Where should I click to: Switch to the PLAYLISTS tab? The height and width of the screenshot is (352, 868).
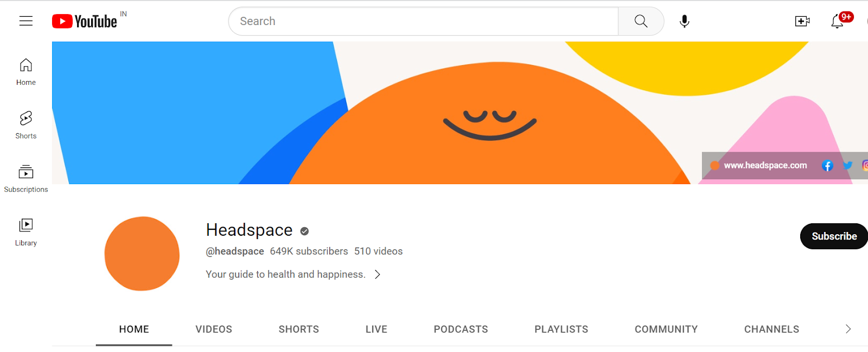click(561, 329)
